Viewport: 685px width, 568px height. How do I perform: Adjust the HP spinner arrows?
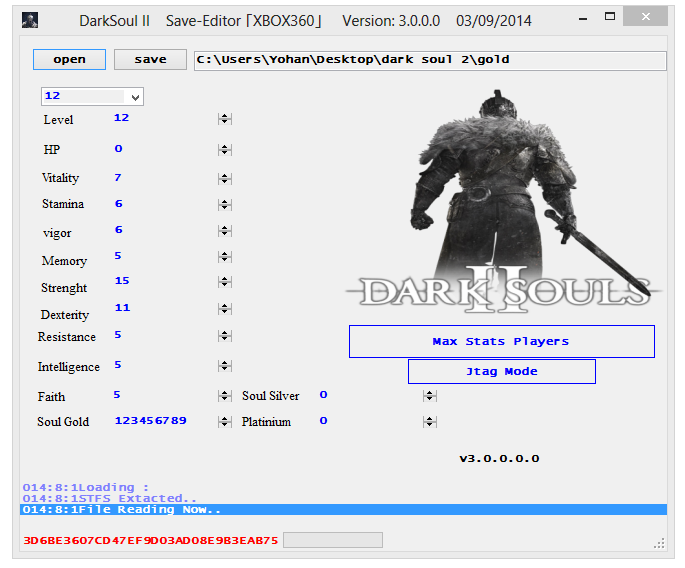click(x=225, y=150)
